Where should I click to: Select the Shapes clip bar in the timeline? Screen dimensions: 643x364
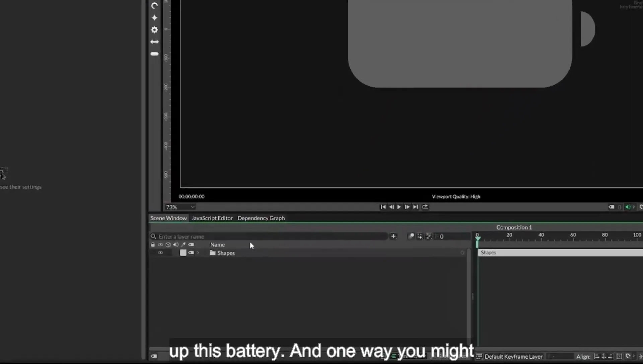pyautogui.click(x=561, y=253)
